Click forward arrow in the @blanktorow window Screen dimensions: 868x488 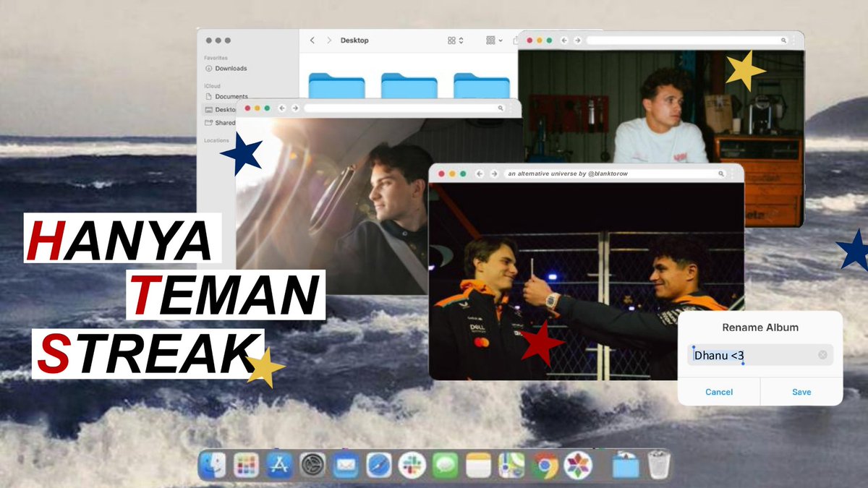495,174
